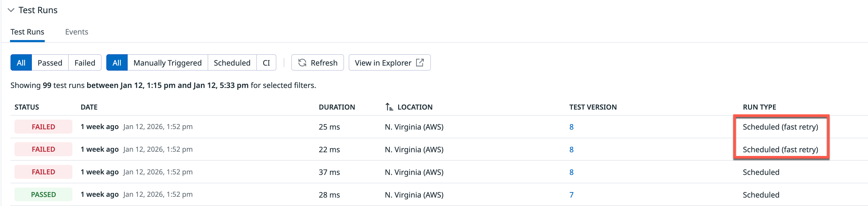Viewport: 868px width, 206px height.
Task: Open the failed run lasting 37 ms
Action: point(43,172)
